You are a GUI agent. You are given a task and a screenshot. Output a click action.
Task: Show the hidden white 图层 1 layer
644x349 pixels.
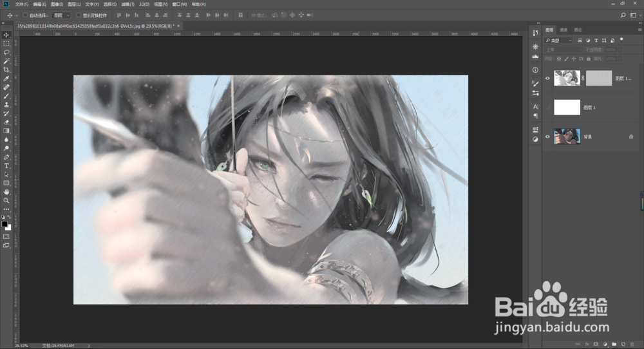(547, 107)
